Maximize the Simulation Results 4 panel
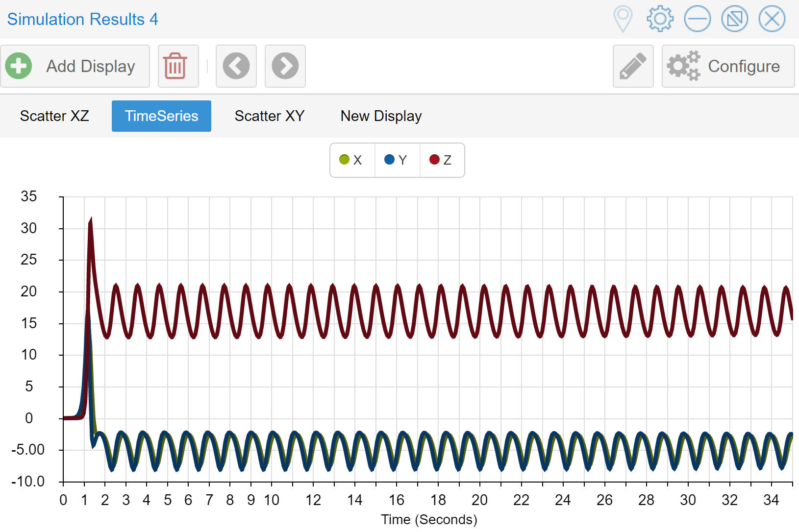This screenshot has height=532, width=799. coord(735,19)
